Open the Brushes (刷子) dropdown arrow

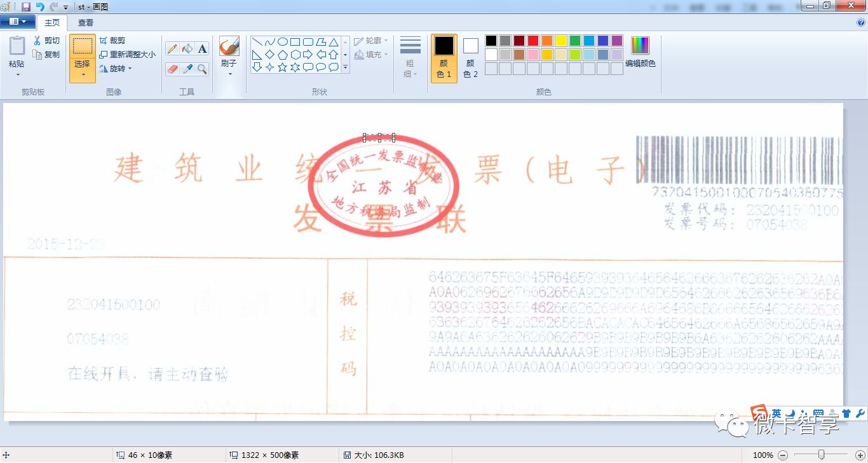pyautogui.click(x=229, y=74)
